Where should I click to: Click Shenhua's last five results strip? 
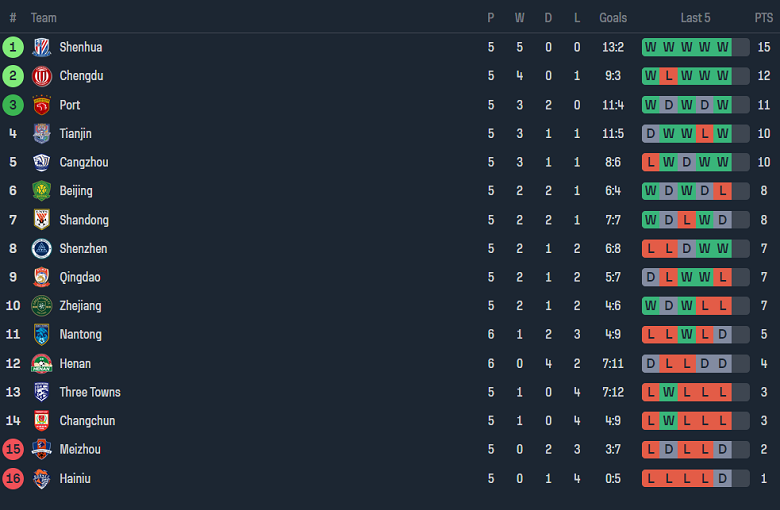(x=695, y=47)
